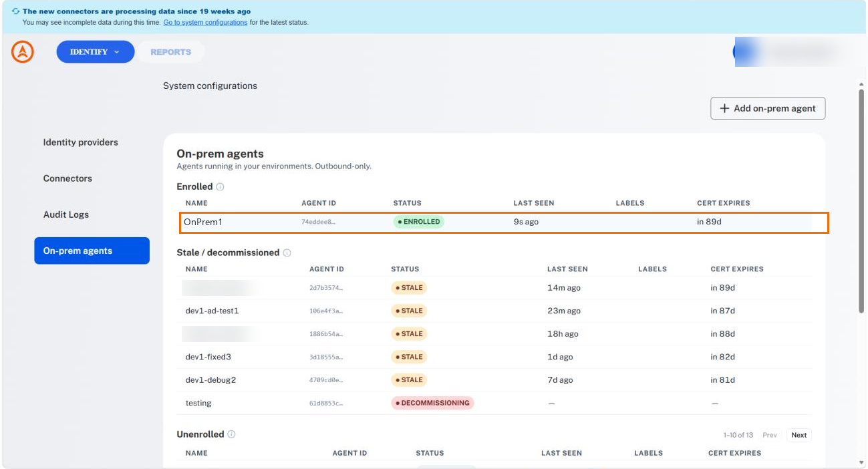Click STALE badge in dev1-fixed3 row

tap(409, 357)
